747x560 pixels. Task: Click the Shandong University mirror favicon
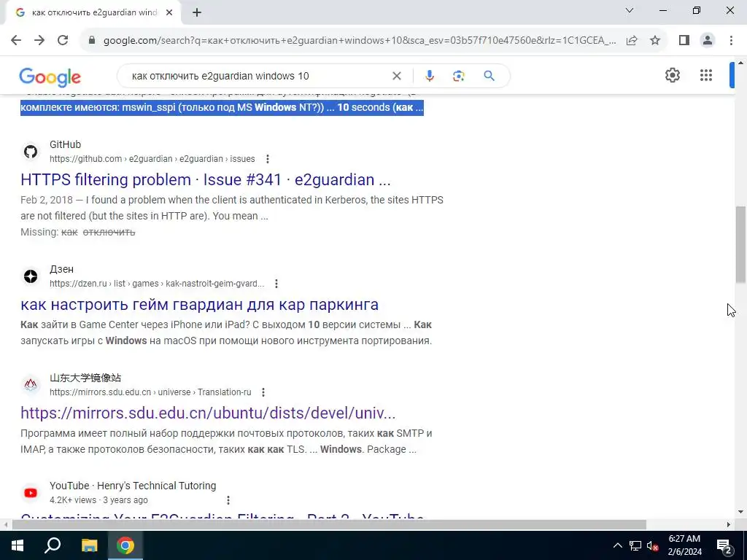31,384
